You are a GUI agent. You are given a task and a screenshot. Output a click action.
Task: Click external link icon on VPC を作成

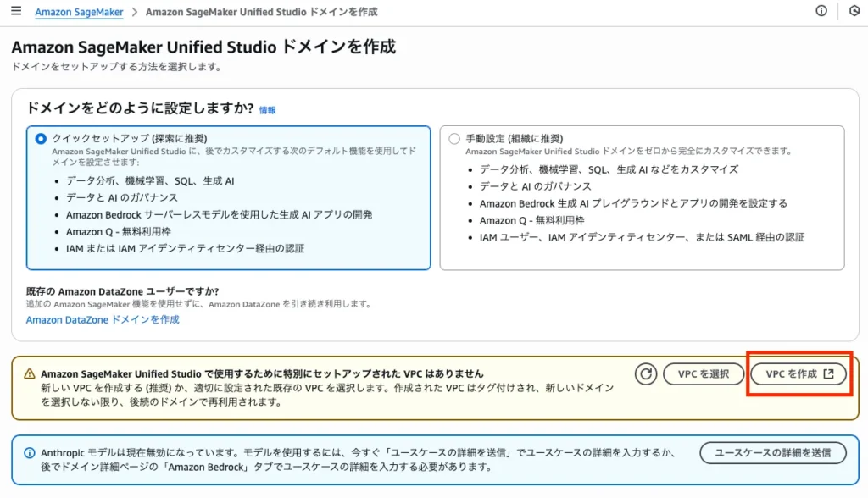point(829,374)
